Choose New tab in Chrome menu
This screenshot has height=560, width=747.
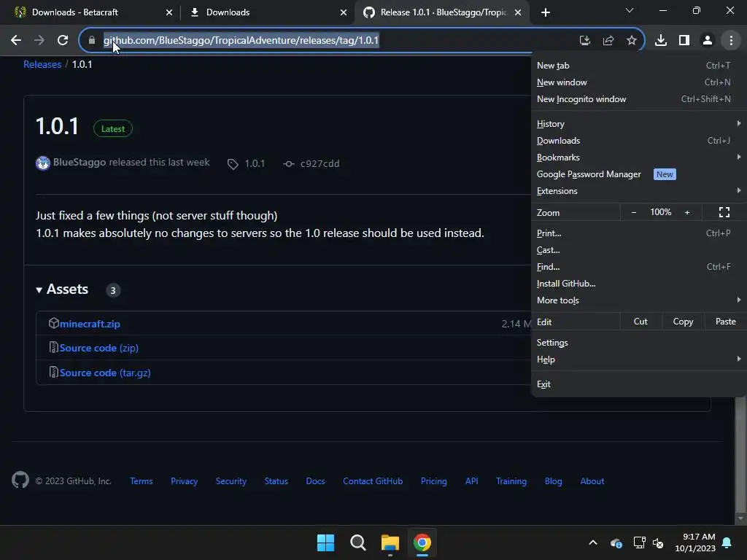coord(638,66)
